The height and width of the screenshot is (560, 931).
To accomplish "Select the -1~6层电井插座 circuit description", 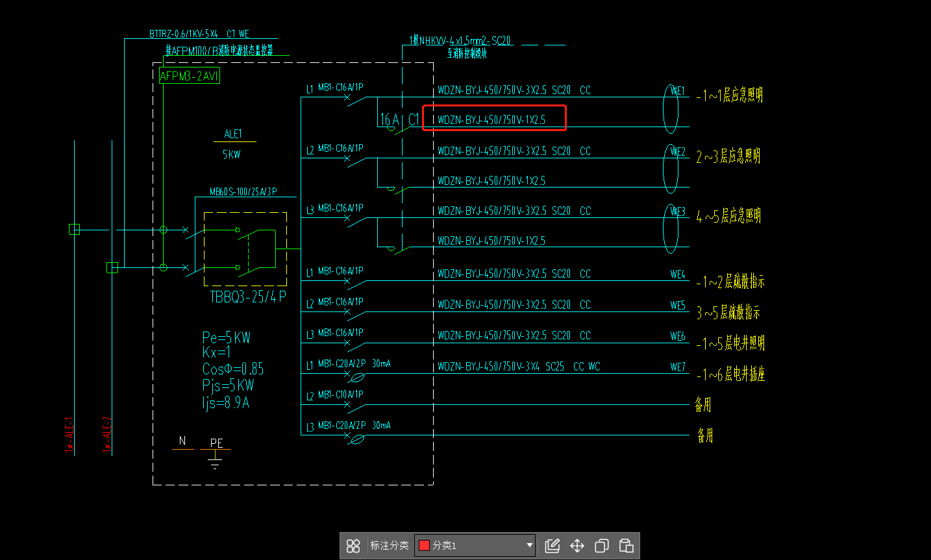I will (x=730, y=374).
